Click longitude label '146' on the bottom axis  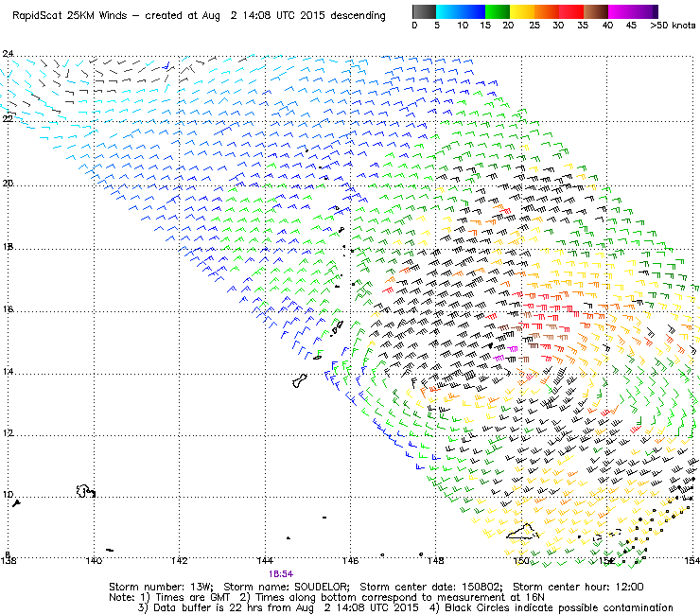coord(350,560)
